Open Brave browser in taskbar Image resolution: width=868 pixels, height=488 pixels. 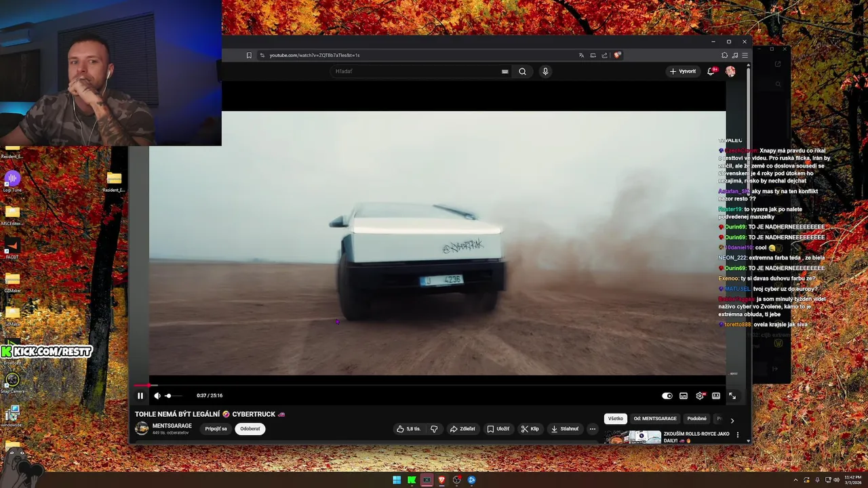(441, 480)
